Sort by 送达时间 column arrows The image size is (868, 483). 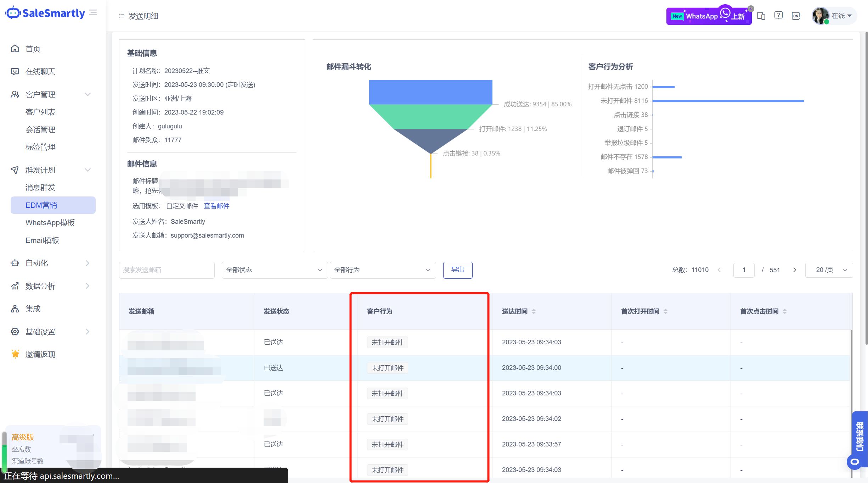[x=534, y=311]
